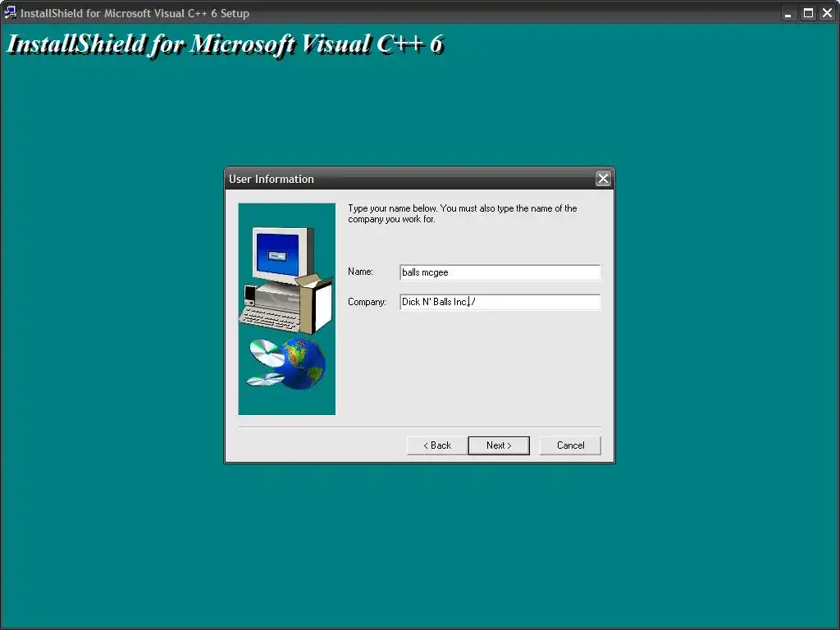This screenshot has width=840, height=630.
Task: Click the Next button
Action: 499,445
